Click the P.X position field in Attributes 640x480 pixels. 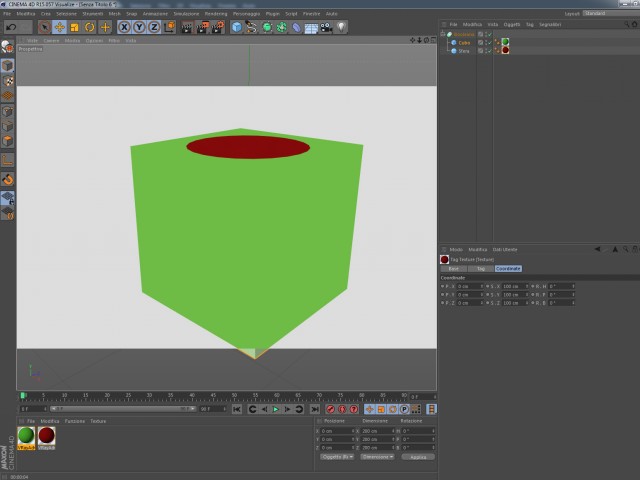tap(469, 286)
